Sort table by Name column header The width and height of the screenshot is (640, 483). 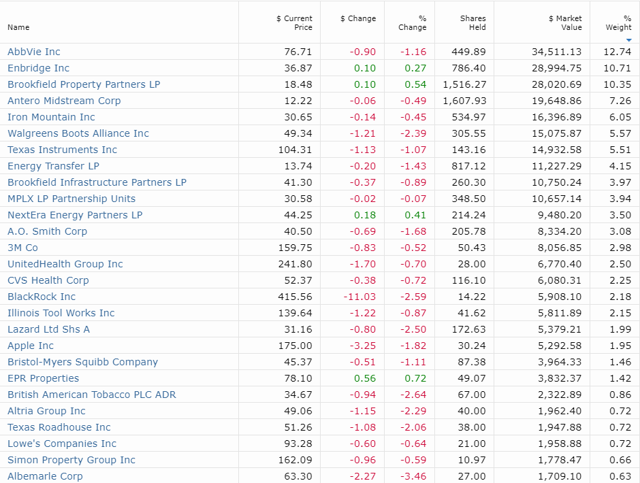click(x=18, y=27)
